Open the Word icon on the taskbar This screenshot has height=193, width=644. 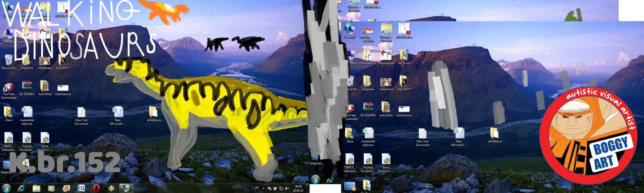81,189
